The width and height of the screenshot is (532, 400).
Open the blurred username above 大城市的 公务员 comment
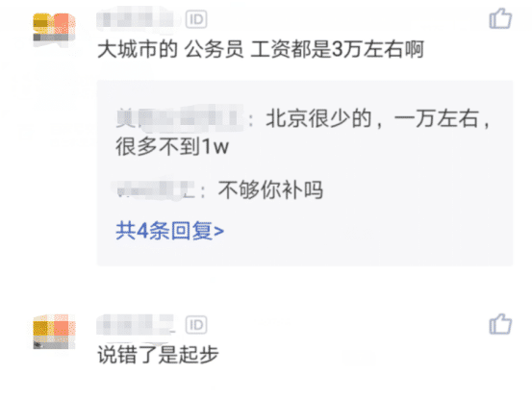tap(138, 19)
